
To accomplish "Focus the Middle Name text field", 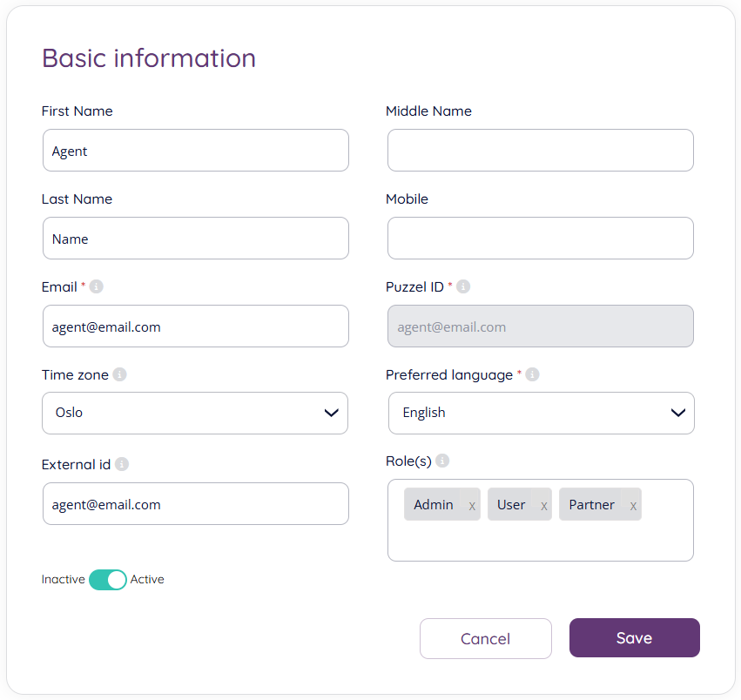I will pyautogui.click(x=540, y=151).
